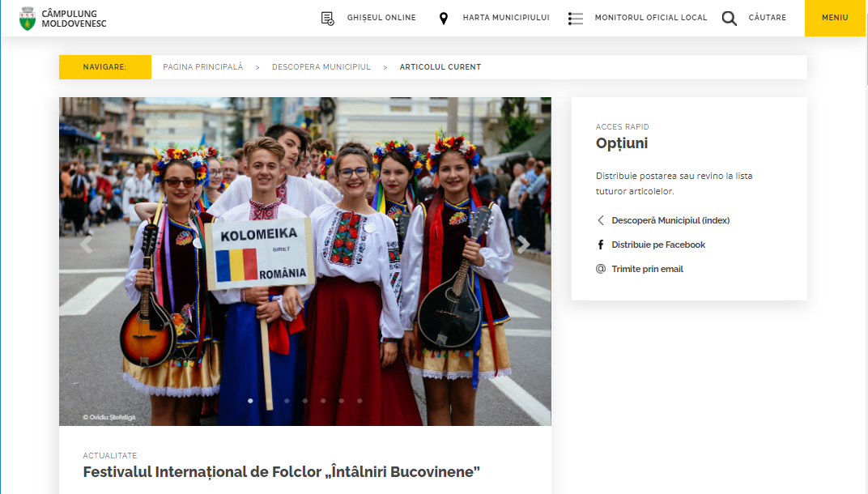Click the Ovidiu Ștefeligă photo credit
Image resolution: width=868 pixels, height=494 pixels.
109,418
